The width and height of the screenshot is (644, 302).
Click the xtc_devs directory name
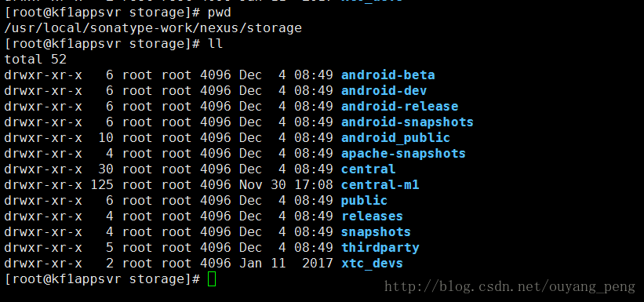(x=372, y=264)
